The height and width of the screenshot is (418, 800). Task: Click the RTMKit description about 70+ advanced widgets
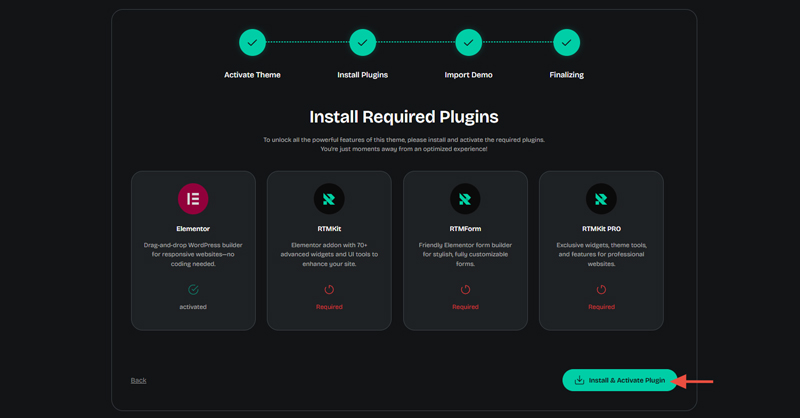(329, 254)
